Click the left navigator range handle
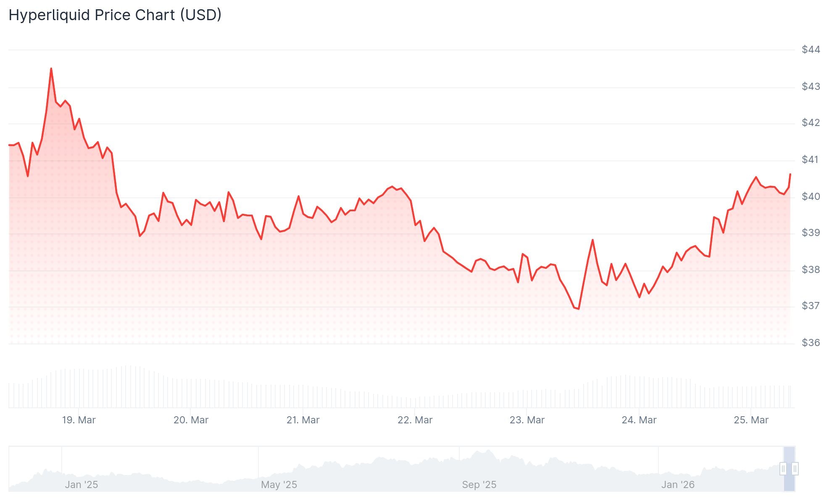This screenshot has width=829, height=504. pyautogui.click(x=783, y=469)
